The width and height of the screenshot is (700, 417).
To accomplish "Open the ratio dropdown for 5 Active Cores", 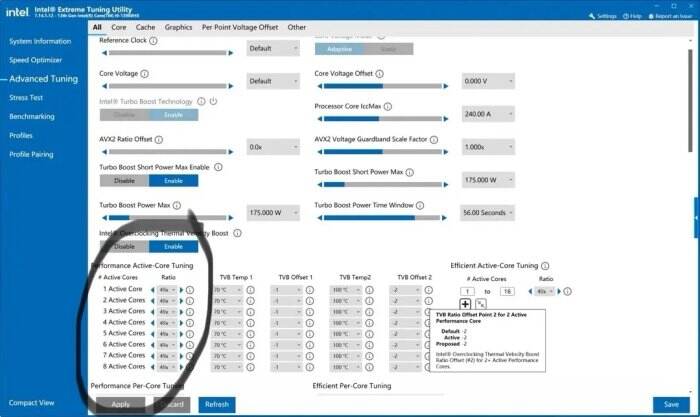I will pyautogui.click(x=167, y=334).
